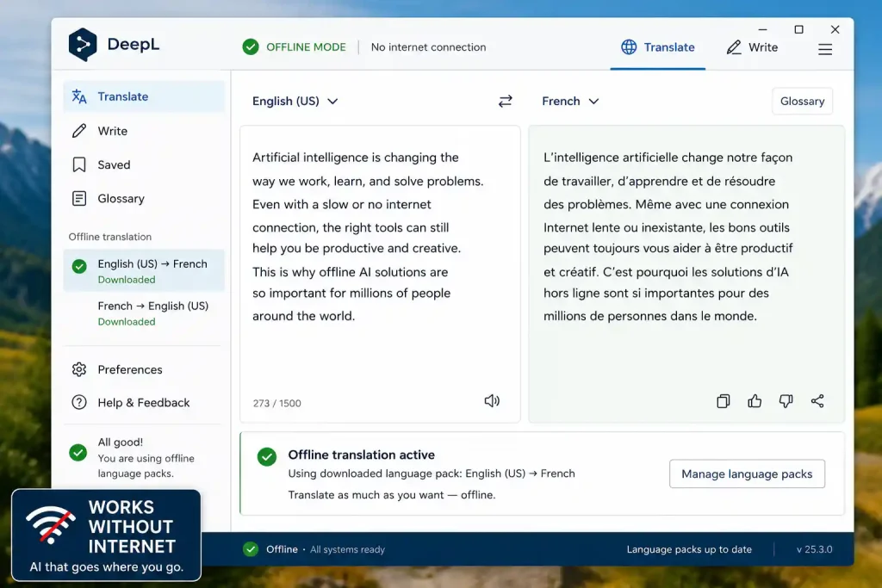Click the Help question mark icon

[x=79, y=403]
